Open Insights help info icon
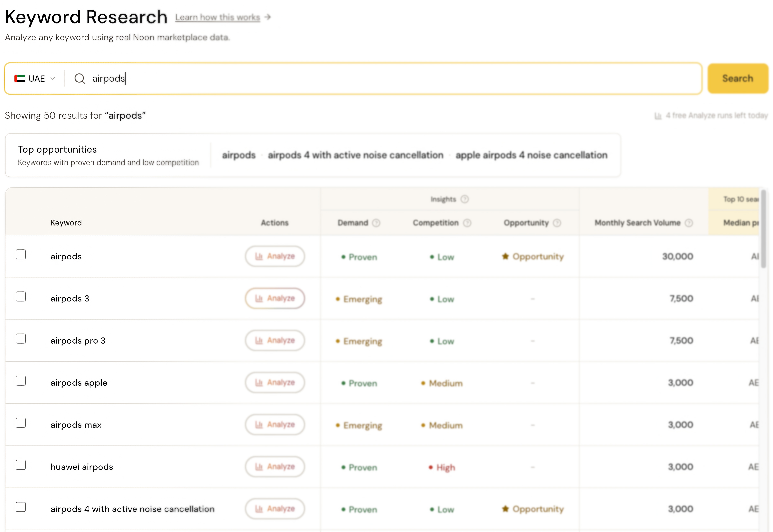Screen dimensions: 773x532 click(x=464, y=199)
